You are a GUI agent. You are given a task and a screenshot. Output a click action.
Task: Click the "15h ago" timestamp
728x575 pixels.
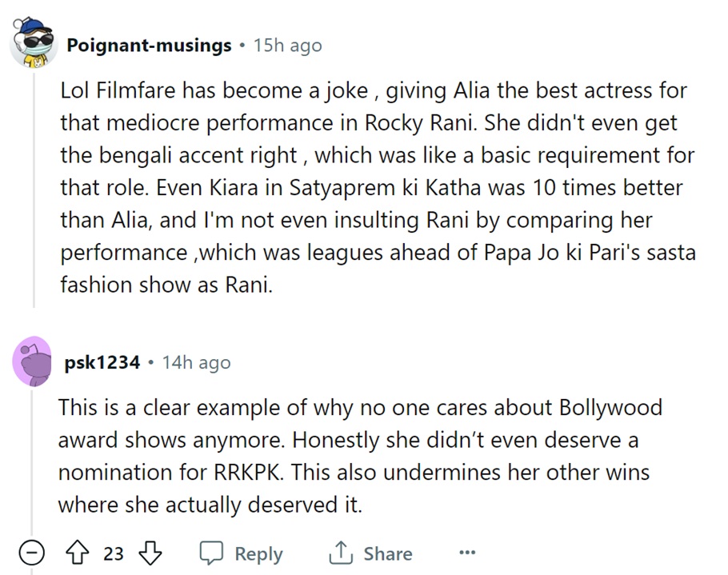287,46
